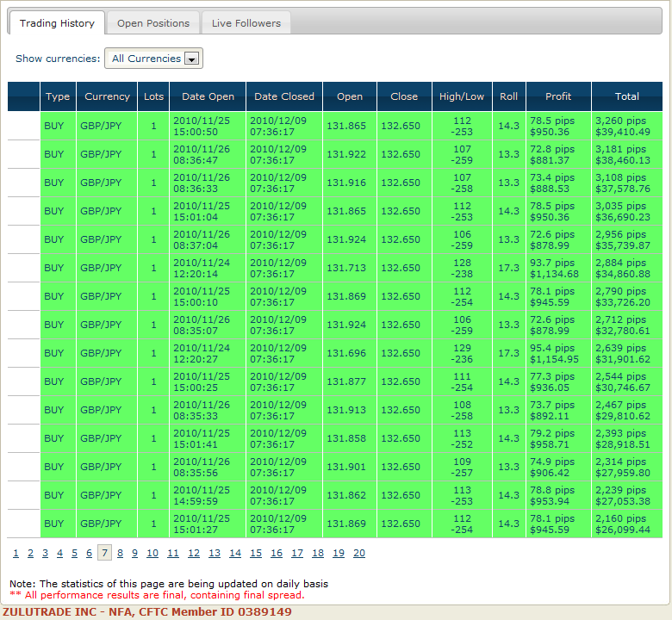Screen dimensions: 672x620
Task: Go to page 8 of trading history
Action: tap(120, 553)
